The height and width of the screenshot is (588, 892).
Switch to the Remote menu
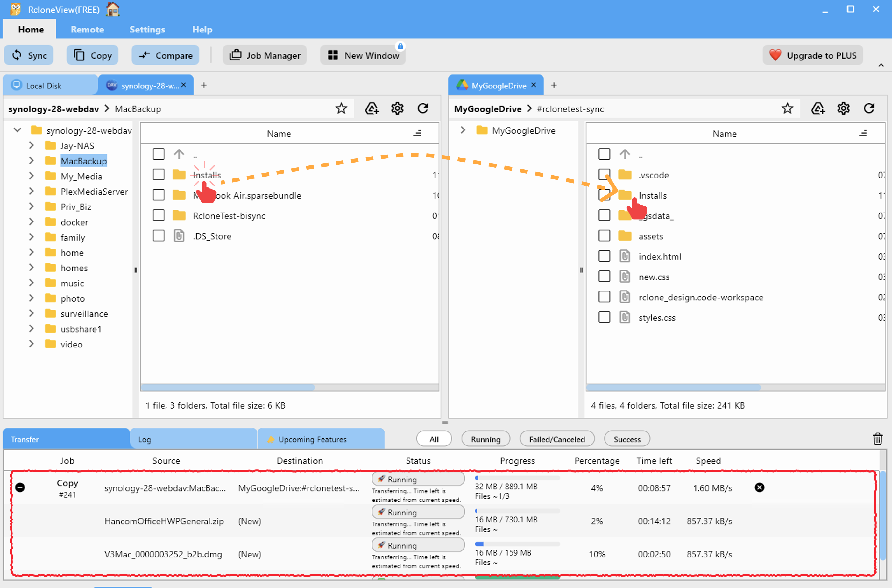tap(87, 29)
